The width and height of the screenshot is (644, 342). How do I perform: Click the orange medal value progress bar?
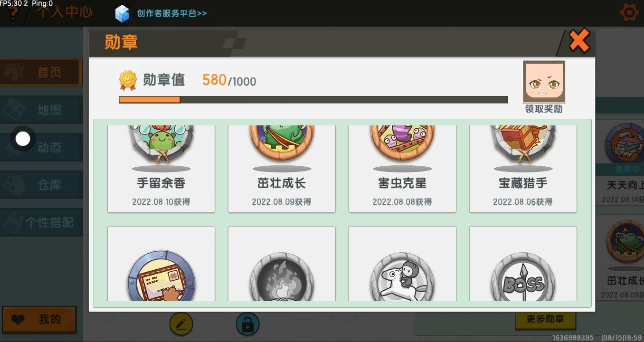point(313,100)
